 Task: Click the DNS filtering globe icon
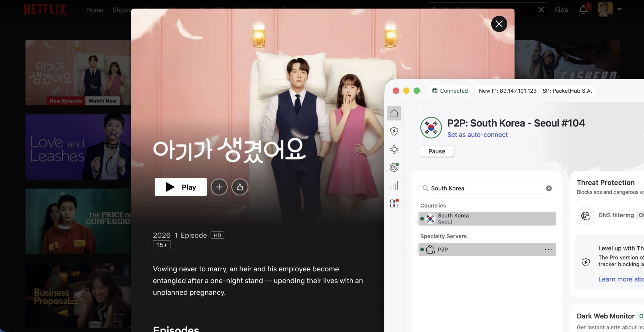click(x=586, y=216)
